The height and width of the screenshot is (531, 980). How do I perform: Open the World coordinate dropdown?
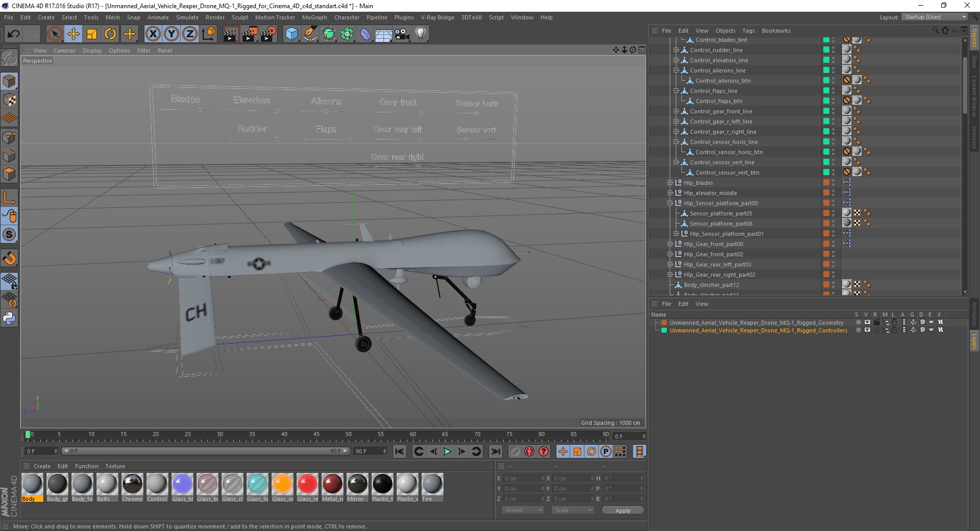tap(524, 510)
